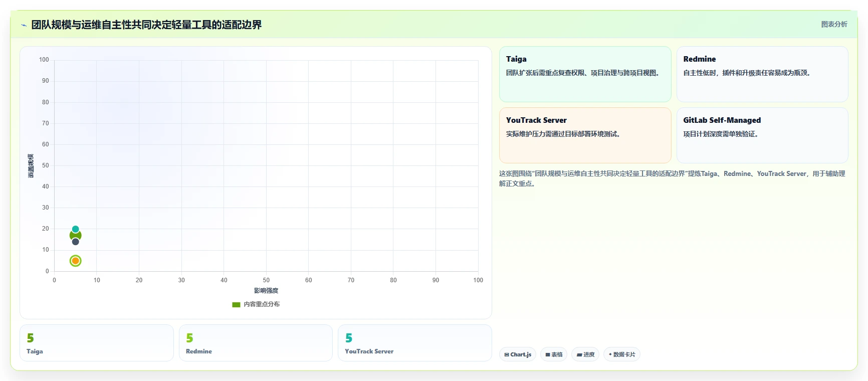Click the orange data point with green ring
This screenshot has height=381, width=868.
[75, 261]
